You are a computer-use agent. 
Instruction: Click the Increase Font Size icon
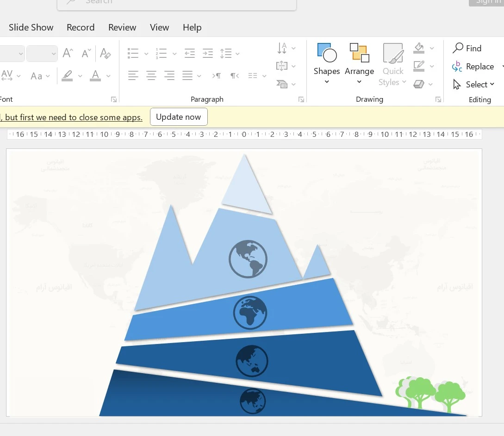click(68, 53)
